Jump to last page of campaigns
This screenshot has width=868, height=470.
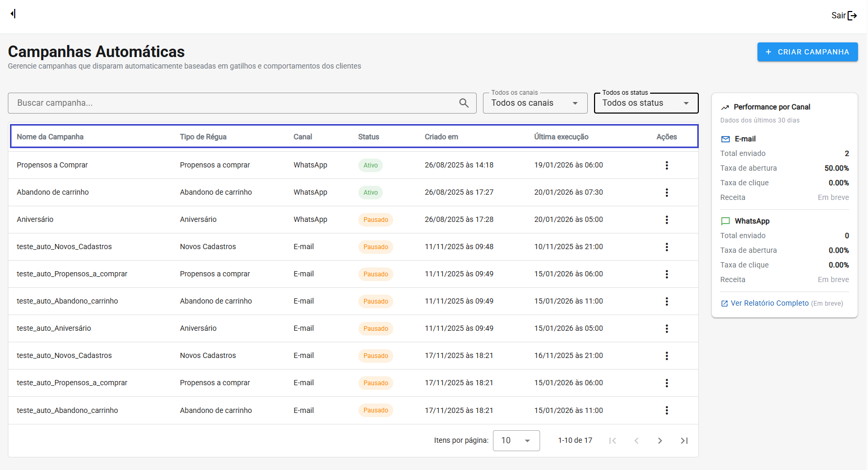684,441
